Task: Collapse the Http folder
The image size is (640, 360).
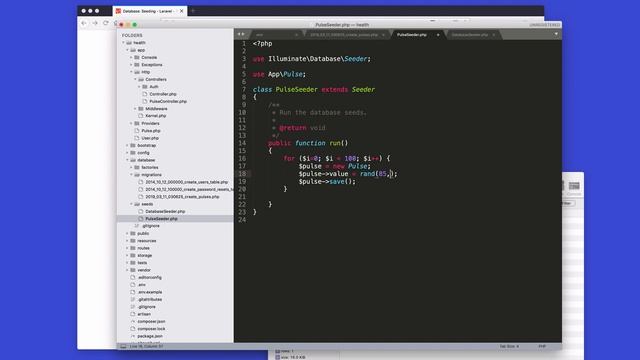Action: tap(131, 72)
